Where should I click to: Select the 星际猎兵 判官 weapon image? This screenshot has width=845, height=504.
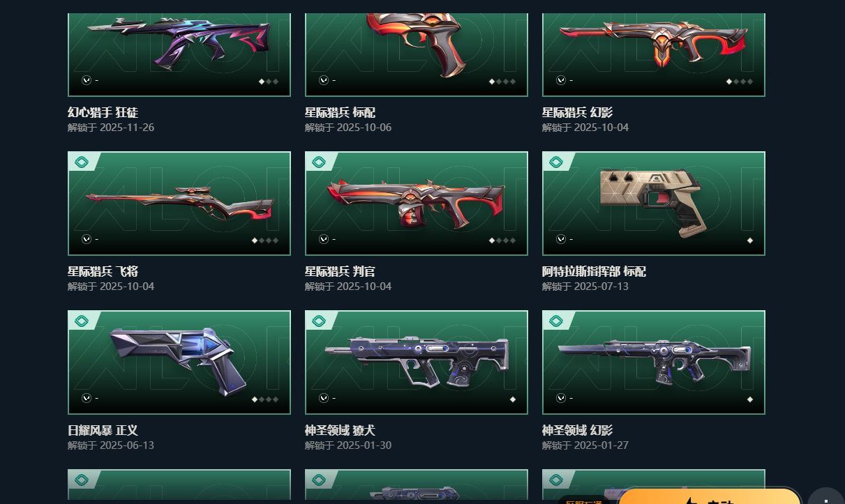(x=416, y=203)
